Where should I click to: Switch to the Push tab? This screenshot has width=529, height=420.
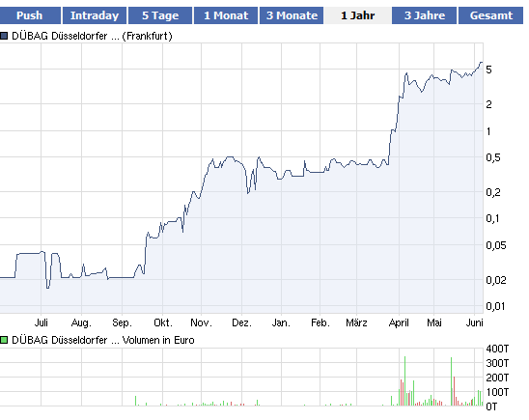30,15
